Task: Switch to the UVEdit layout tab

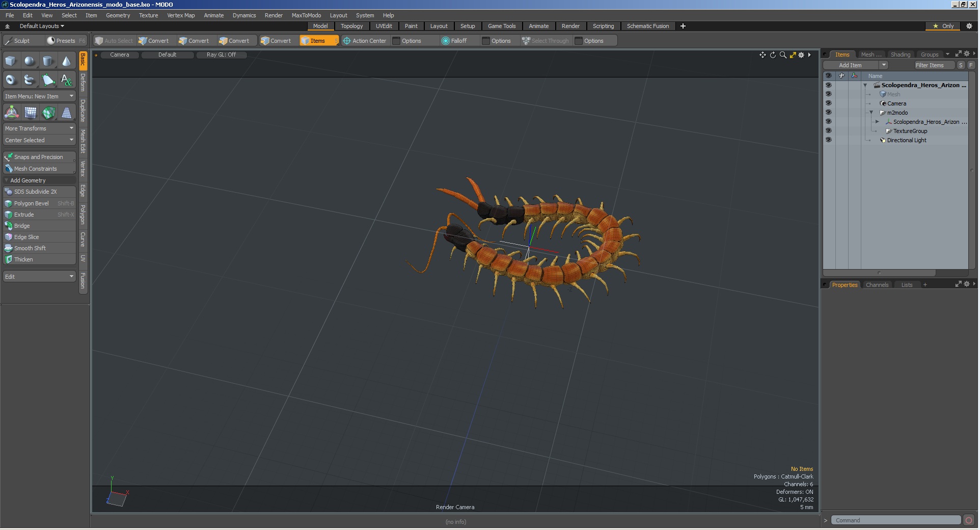Action: pos(384,26)
